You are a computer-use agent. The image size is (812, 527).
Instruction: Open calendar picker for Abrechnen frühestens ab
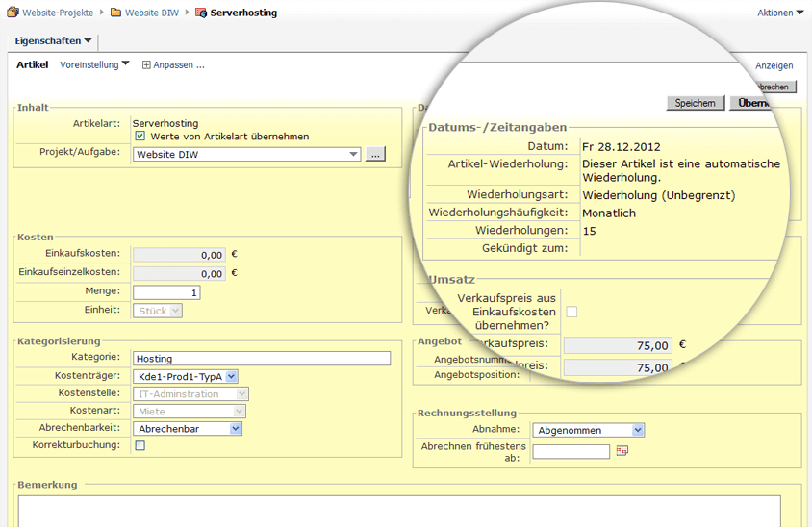tap(622, 451)
